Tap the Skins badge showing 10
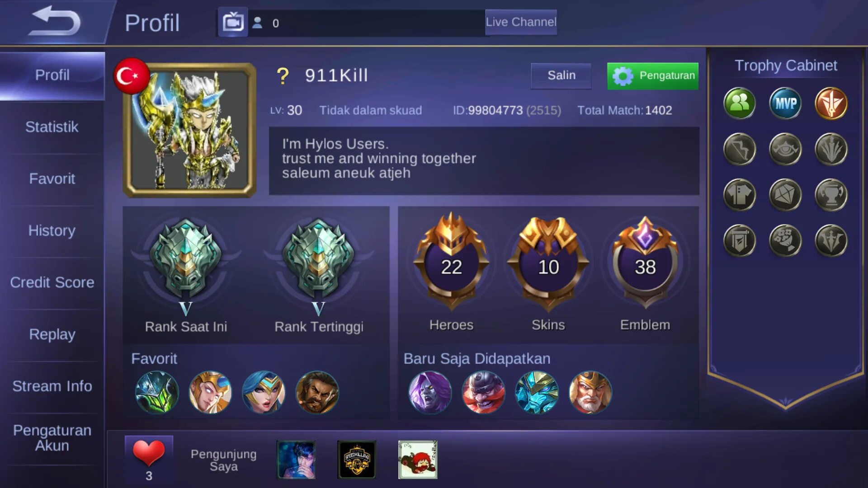This screenshot has width=868, height=488. click(548, 262)
